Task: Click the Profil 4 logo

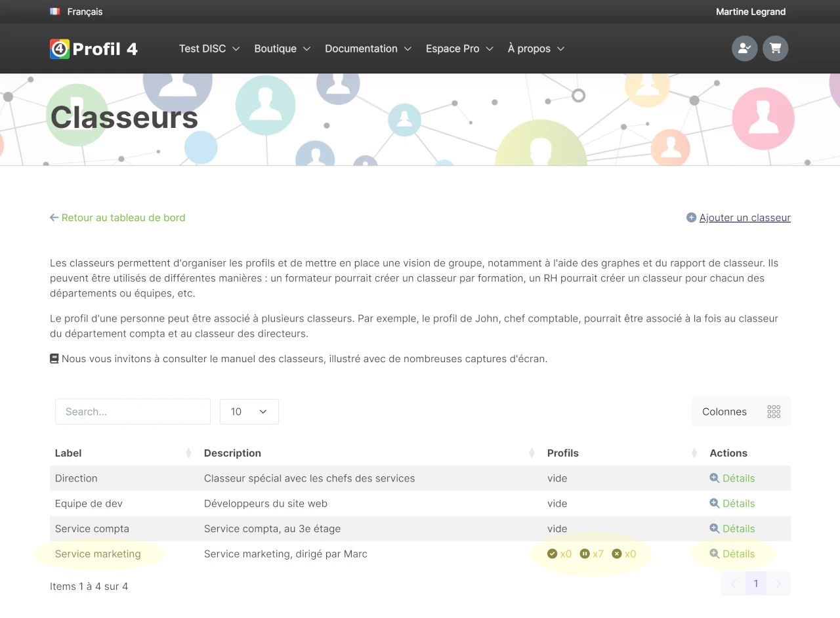Action: coord(94,49)
